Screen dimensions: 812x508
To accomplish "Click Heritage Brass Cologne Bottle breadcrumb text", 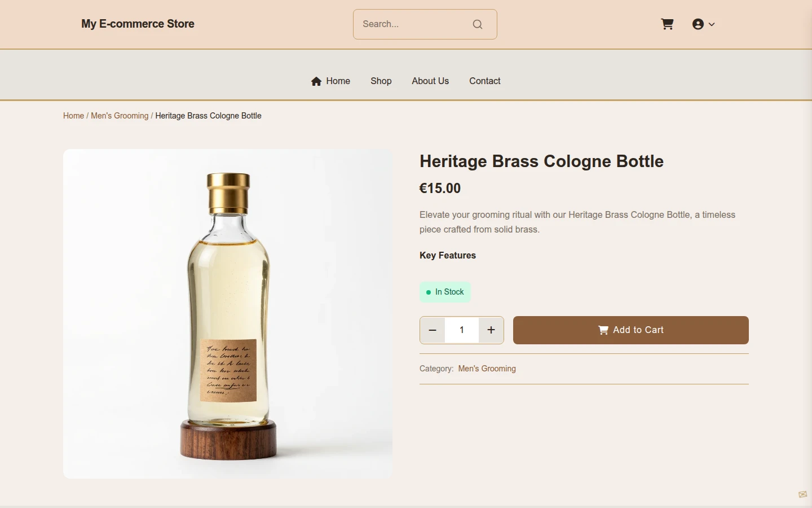I will (209, 116).
